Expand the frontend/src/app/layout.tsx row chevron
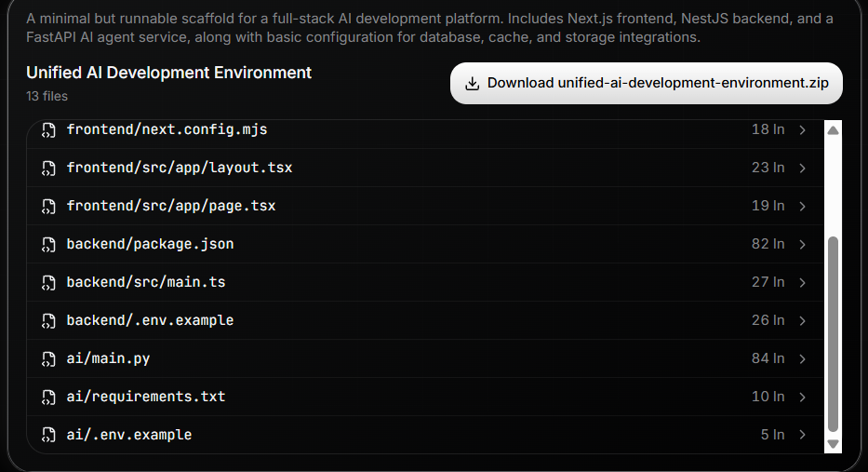This screenshot has width=868, height=472. click(x=802, y=168)
